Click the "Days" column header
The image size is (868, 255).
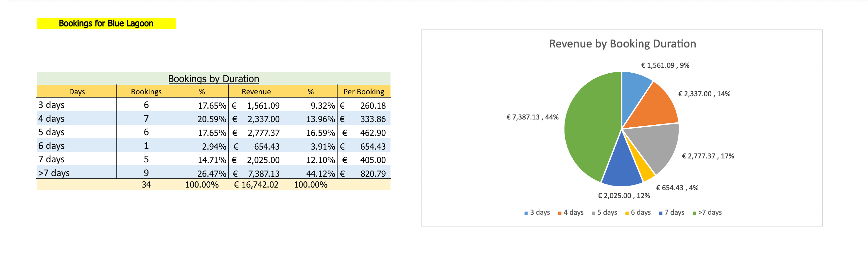tap(77, 92)
